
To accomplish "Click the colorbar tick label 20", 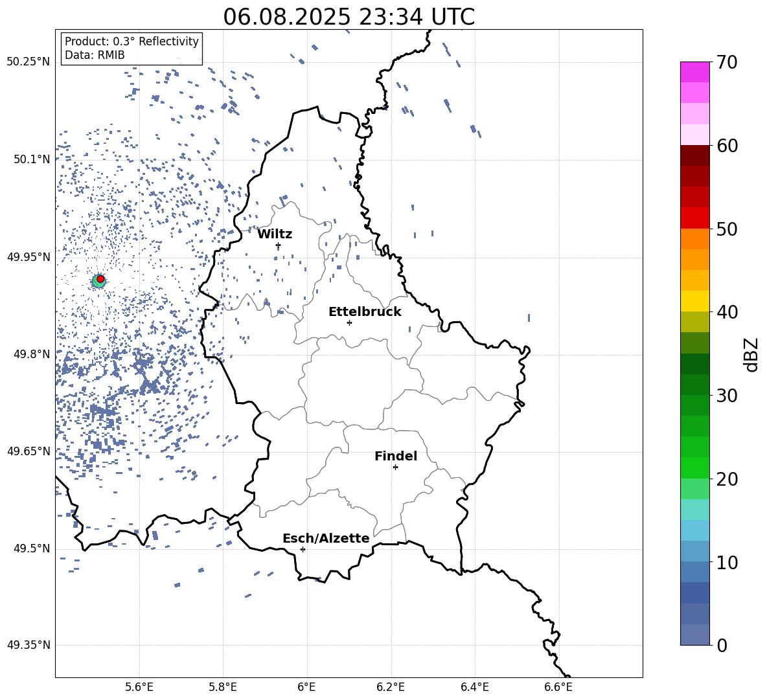I will pyautogui.click(x=727, y=479).
